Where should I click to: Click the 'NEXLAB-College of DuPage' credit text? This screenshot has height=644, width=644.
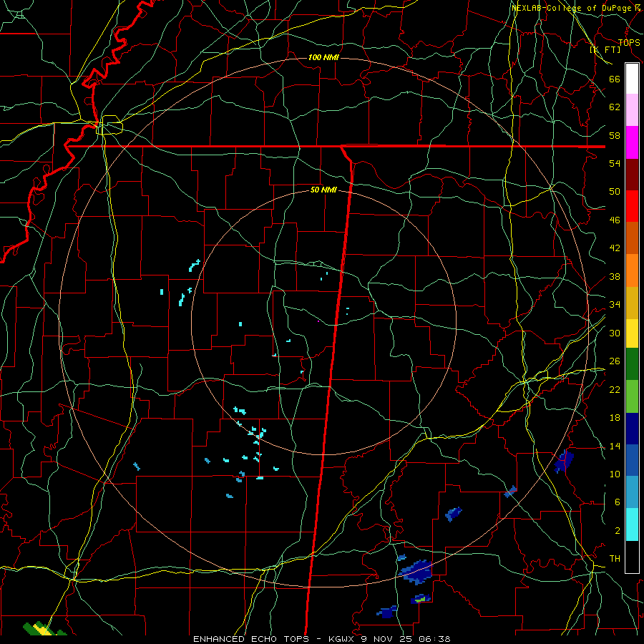pos(572,8)
